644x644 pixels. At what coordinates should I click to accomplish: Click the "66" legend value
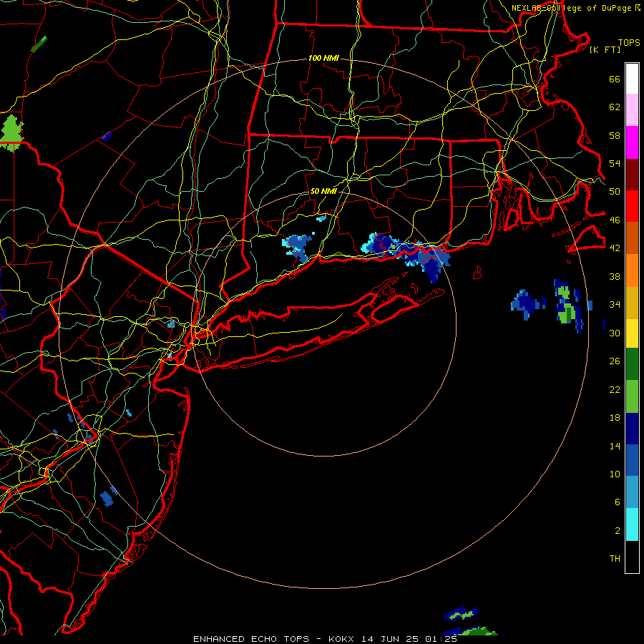coord(615,79)
